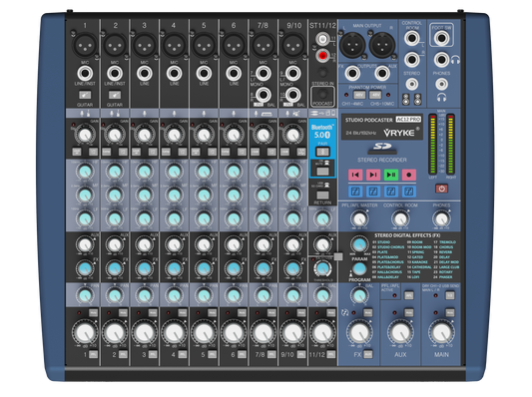Mute the MAIN output
The width and height of the screenshot is (532, 397).
coord(450,312)
